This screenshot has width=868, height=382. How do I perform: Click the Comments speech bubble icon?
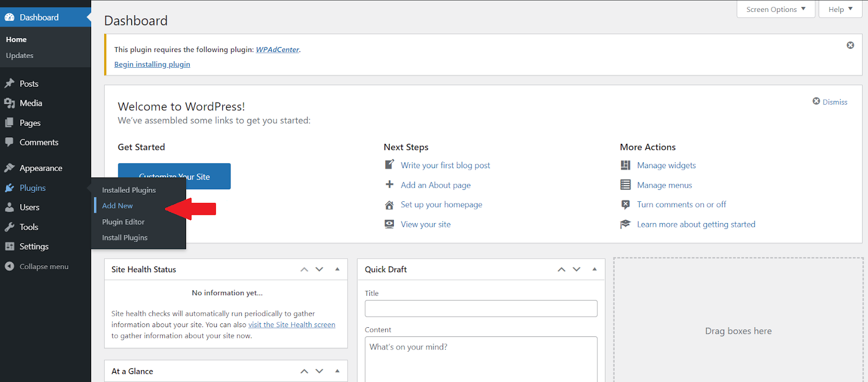9,142
